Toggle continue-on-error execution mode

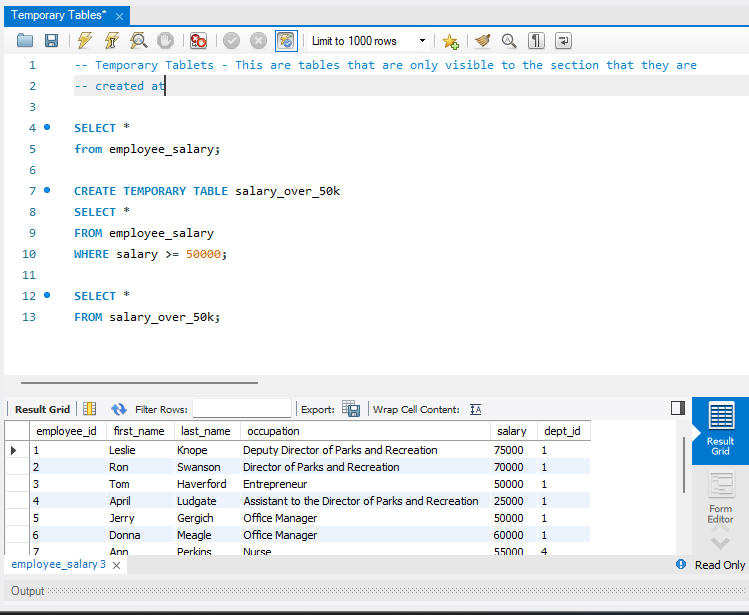[198, 41]
